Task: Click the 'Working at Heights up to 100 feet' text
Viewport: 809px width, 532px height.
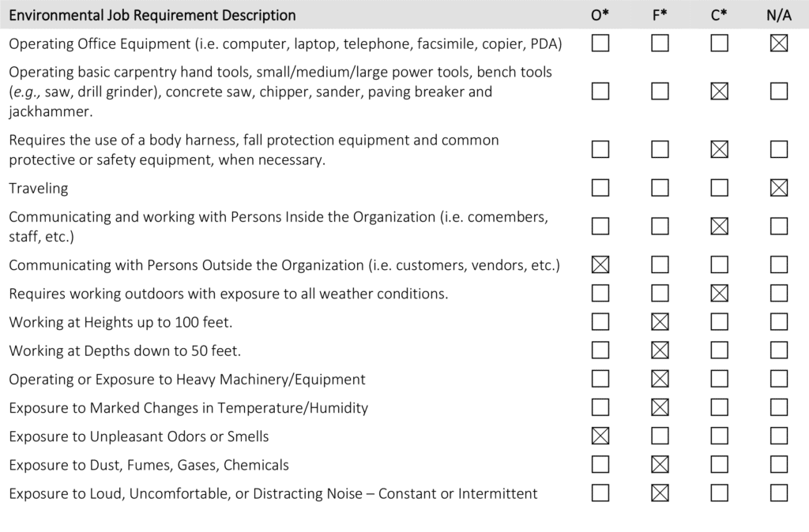Action: coord(120,322)
